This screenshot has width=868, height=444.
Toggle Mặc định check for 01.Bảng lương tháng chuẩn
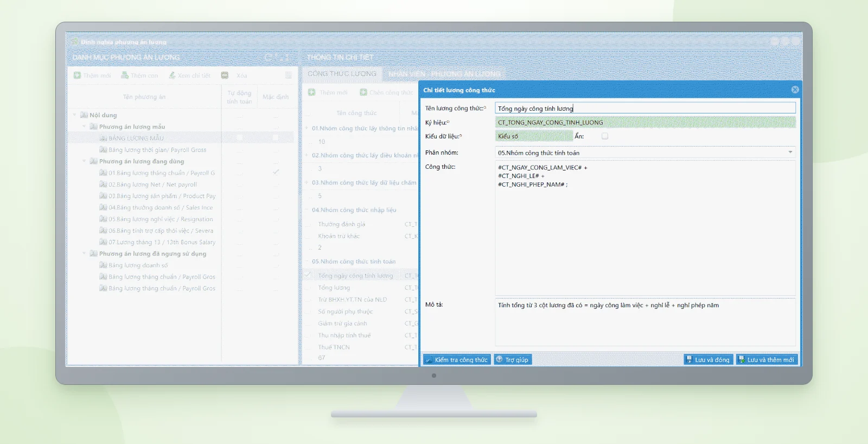coord(276,173)
